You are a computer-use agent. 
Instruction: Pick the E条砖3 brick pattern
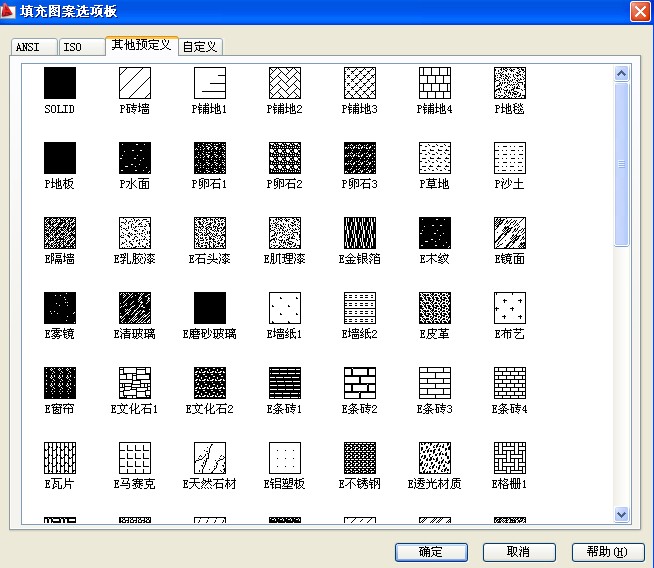[435, 383]
